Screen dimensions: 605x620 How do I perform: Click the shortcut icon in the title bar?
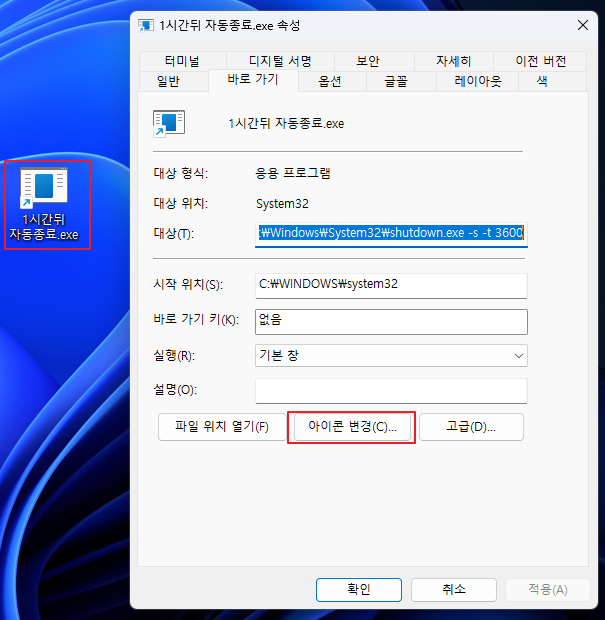pyautogui.click(x=146, y=26)
